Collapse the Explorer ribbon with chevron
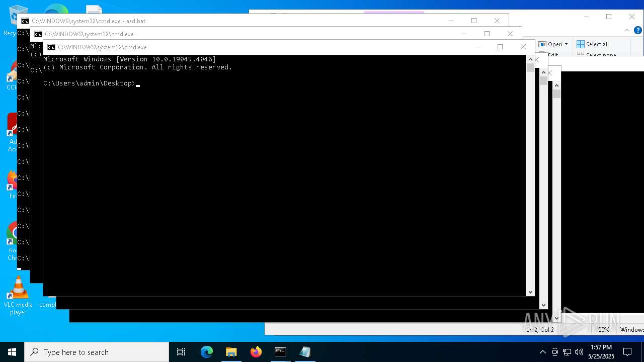This screenshot has width=644, height=362. 627,31
